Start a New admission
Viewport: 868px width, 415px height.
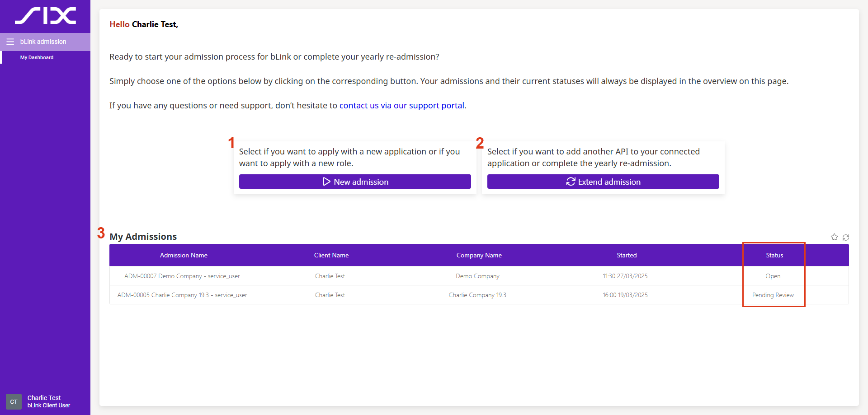point(355,182)
